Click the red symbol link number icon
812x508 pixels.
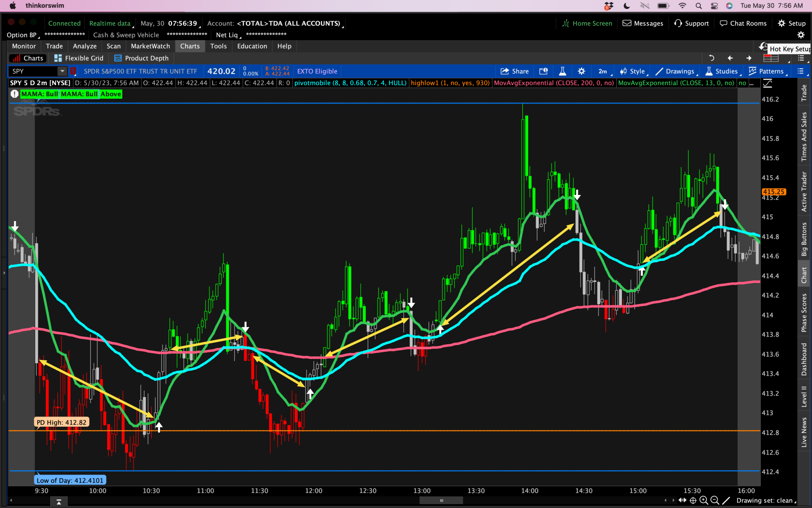coord(73,71)
